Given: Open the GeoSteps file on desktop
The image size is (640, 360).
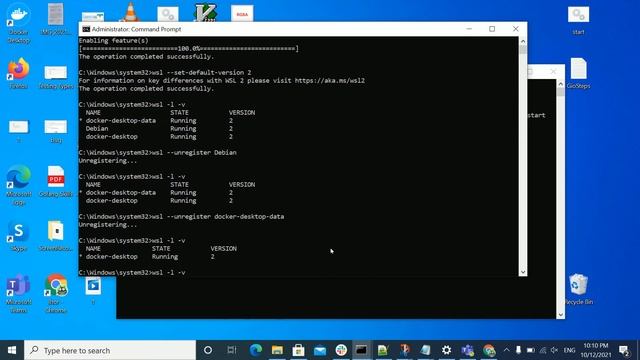Looking at the screenshot, I should point(578,73).
